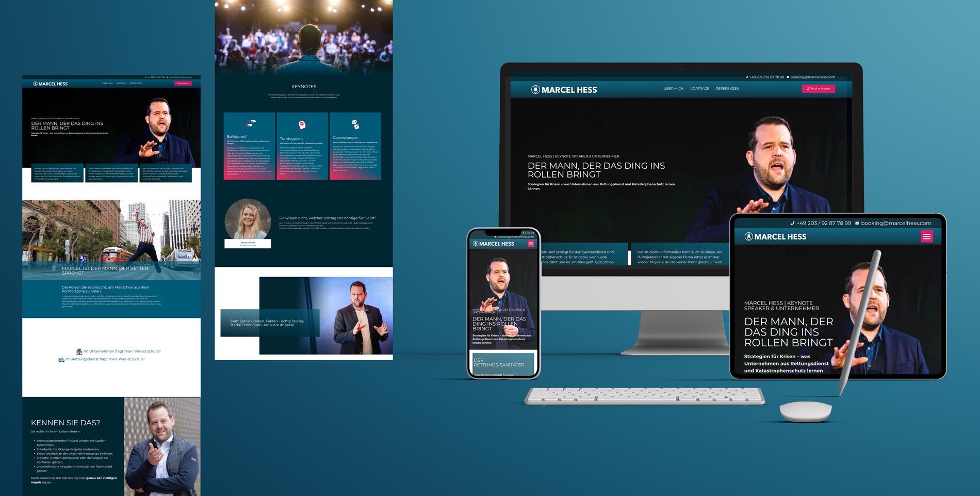Screen dimensions: 980x496
Task: Click the envelope icon on the tablet
Action: [857, 223]
